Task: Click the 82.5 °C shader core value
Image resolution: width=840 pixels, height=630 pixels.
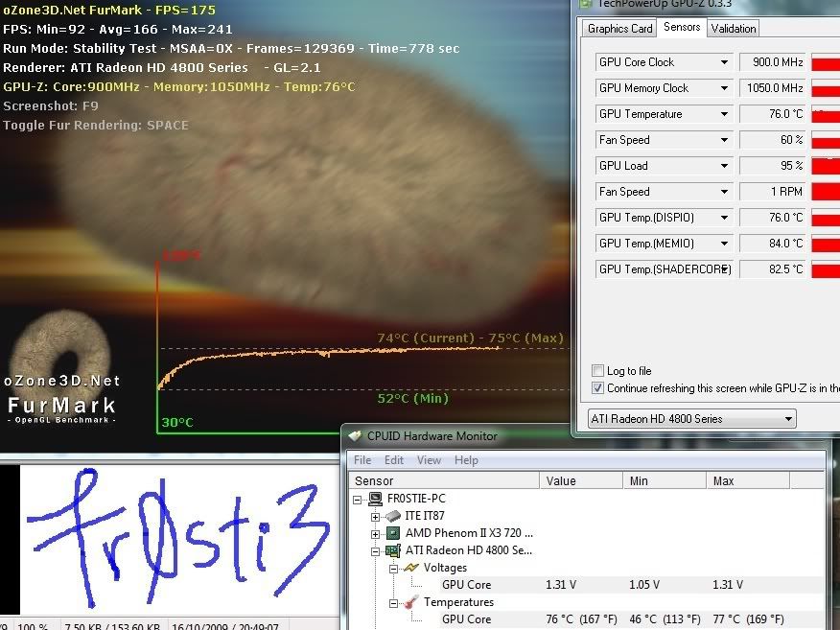Action: [772, 268]
